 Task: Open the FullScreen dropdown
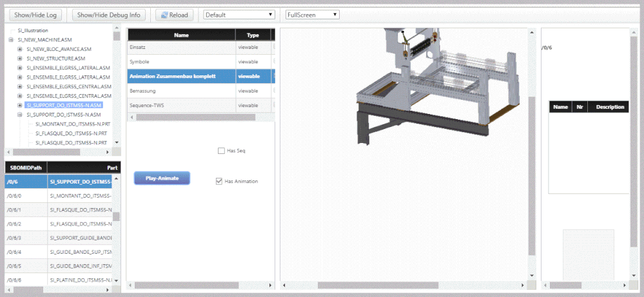pos(312,15)
